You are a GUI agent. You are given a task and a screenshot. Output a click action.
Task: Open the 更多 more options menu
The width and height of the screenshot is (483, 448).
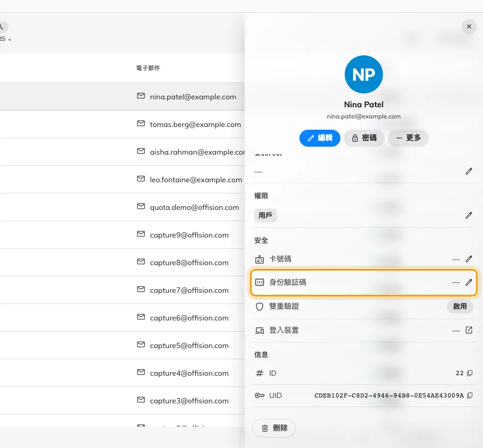pyautogui.click(x=408, y=138)
